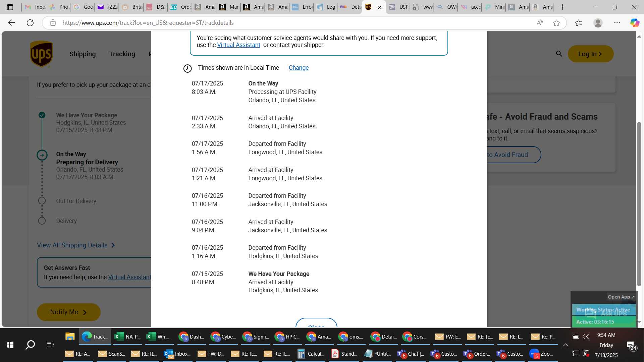Screen dimensions: 644x362
Task: Click the We Have Your Package checkmark
Action: pyautogui.click(x=42, y=115)
